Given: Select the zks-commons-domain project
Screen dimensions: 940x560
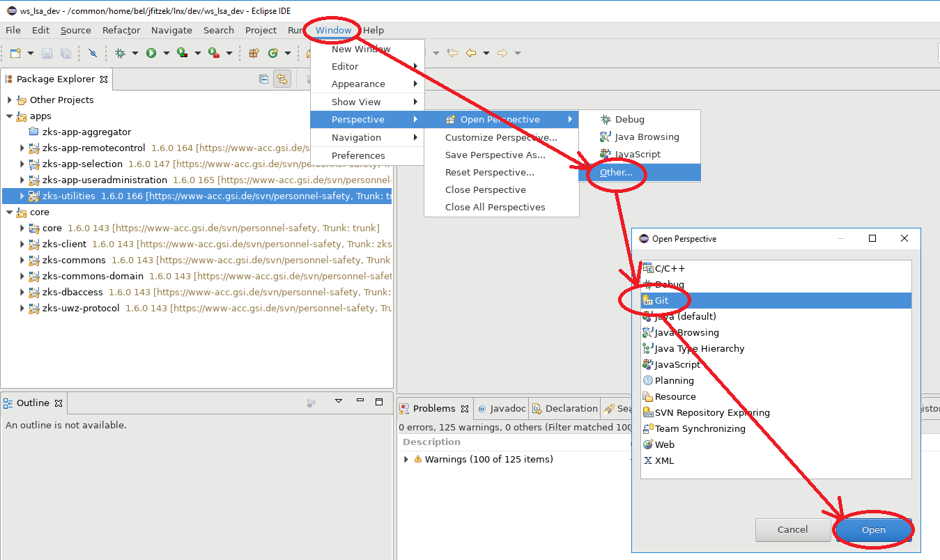Looking at the screenshot, I should coord(93,277).
